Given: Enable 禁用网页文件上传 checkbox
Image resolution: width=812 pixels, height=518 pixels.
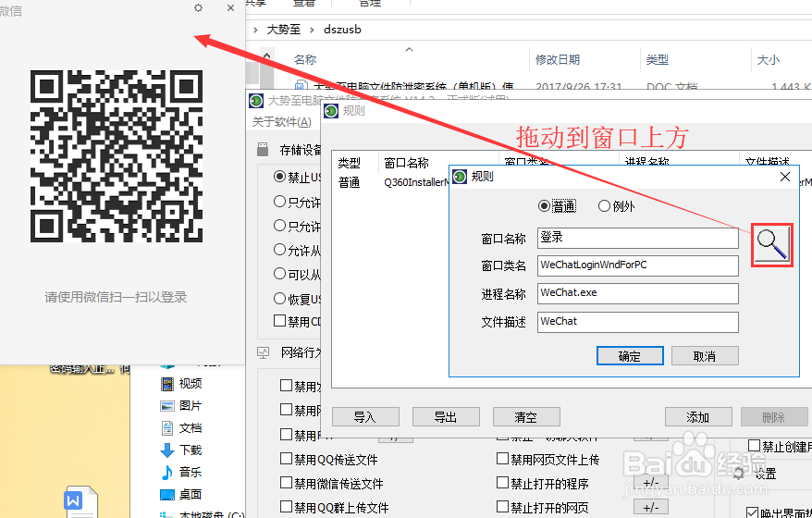Looking at the screenshot, I should click(x=502, y=459).
